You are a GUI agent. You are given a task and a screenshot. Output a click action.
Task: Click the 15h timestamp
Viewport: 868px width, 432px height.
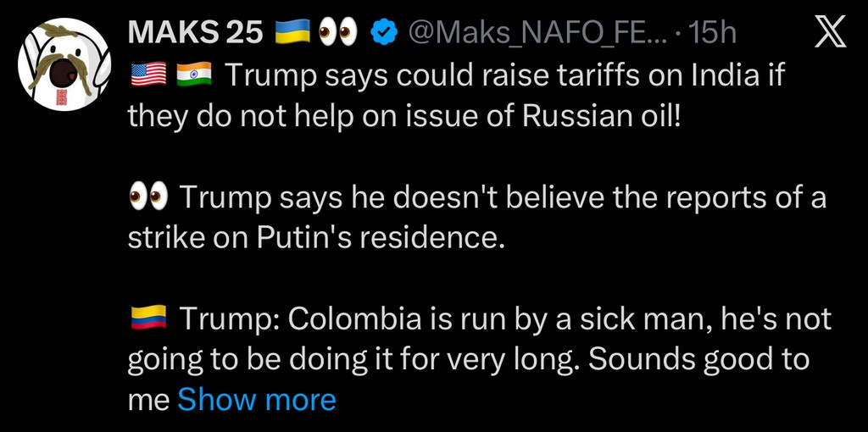click(712, 33)
